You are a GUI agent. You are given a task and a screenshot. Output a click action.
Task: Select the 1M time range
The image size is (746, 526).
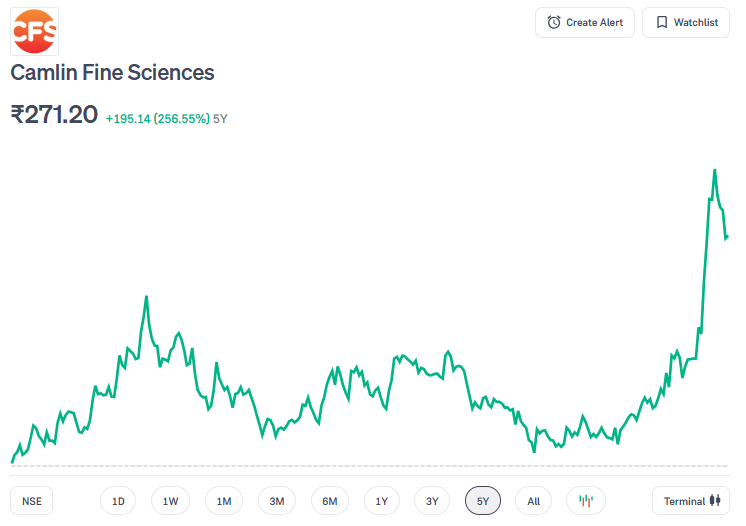(x=224, y=501)
